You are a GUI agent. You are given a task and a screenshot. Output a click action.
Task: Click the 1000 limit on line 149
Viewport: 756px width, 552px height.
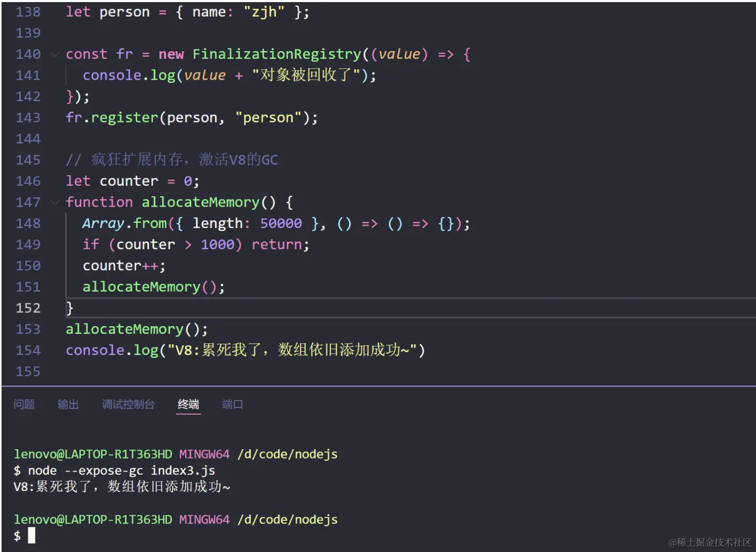[218, 245]
